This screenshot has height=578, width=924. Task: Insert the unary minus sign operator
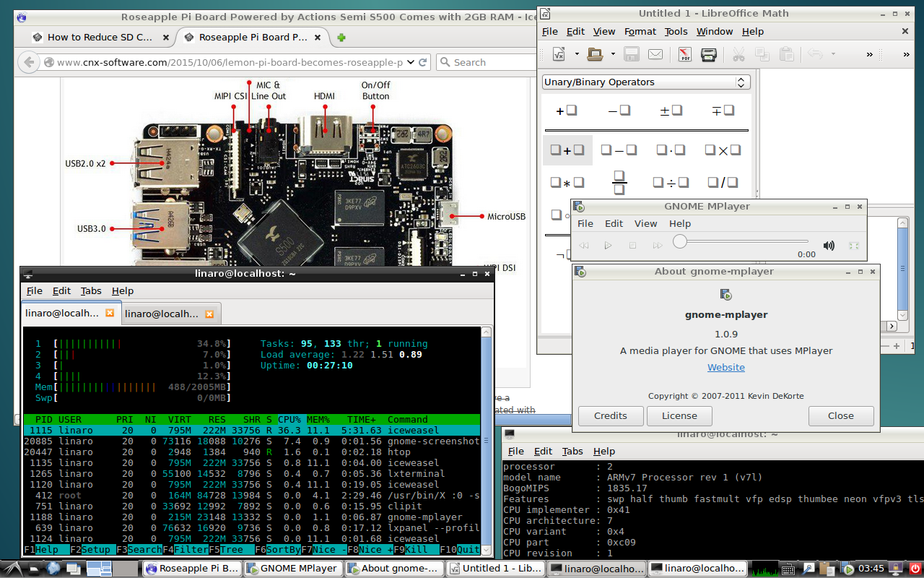(x=619, y=111)
